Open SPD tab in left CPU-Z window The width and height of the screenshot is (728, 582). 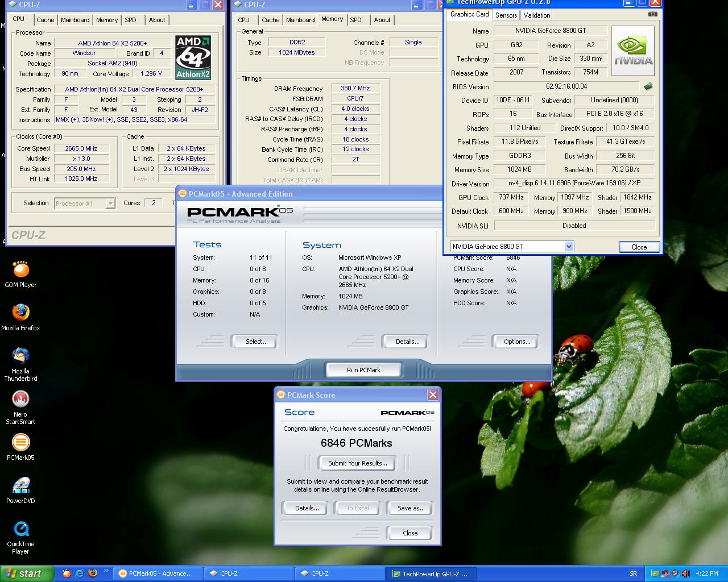coord(130,20)
